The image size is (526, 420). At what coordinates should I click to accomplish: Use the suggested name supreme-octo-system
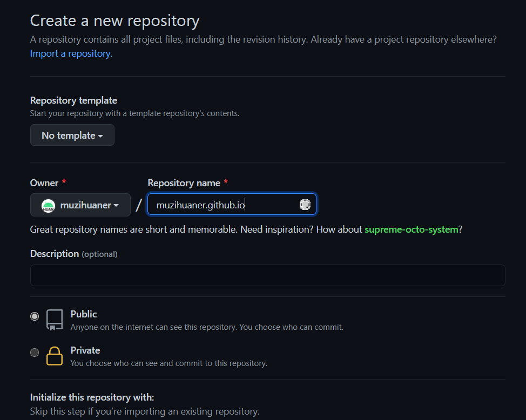tap(412, 230)
